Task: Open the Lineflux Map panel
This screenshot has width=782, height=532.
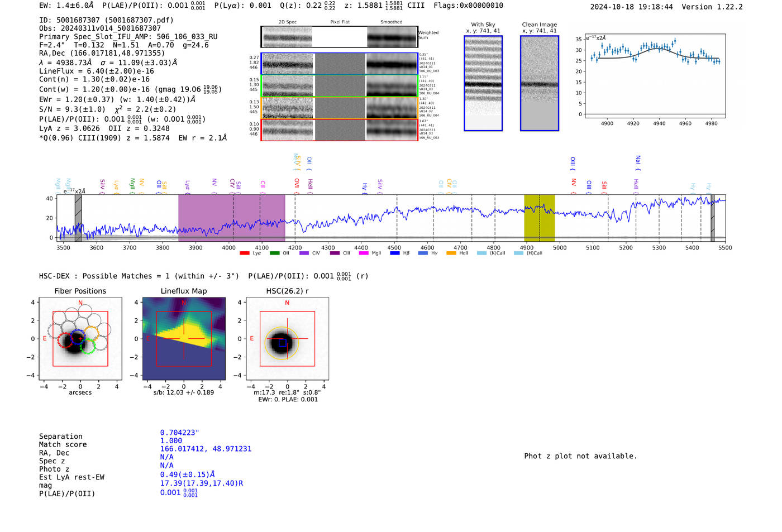Action: pyautogui.click(x=184, y=339)
